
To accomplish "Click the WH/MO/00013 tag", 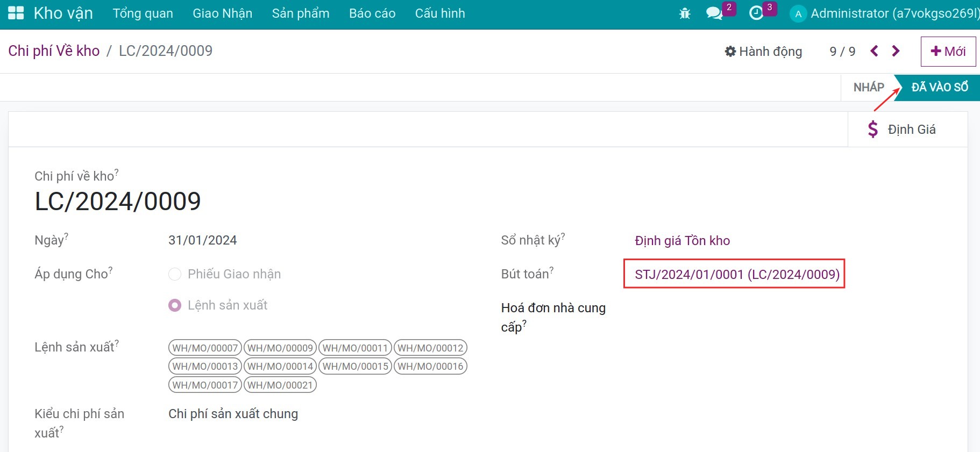I will (x=205, y=367).
